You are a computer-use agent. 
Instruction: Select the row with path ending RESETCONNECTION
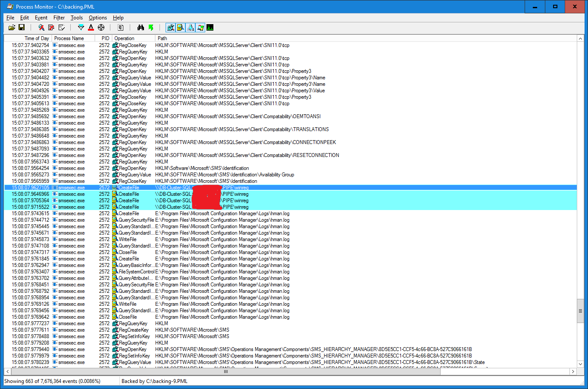click(x=291, y=155)
